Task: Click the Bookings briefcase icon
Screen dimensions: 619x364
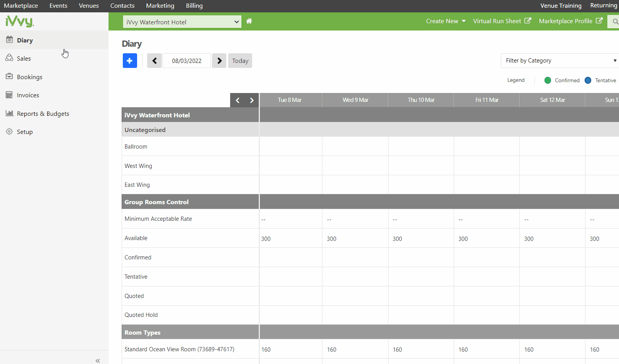Action: pos(9,76)
